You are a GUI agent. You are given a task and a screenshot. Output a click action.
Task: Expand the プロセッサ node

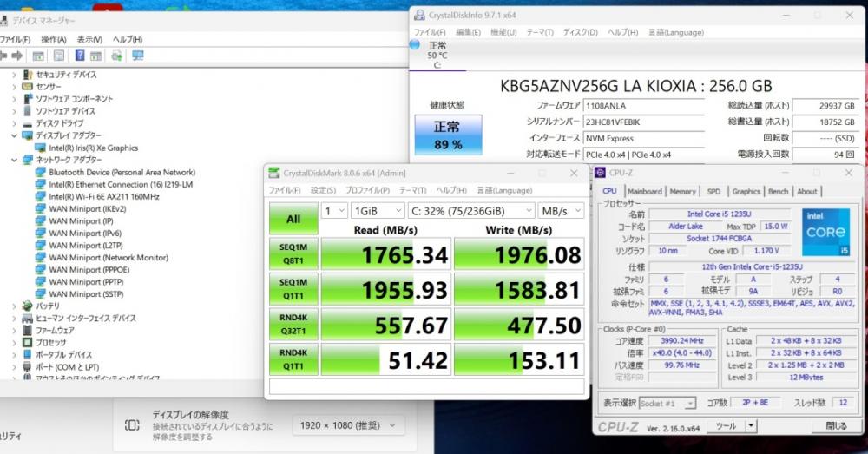click(14, 342)
